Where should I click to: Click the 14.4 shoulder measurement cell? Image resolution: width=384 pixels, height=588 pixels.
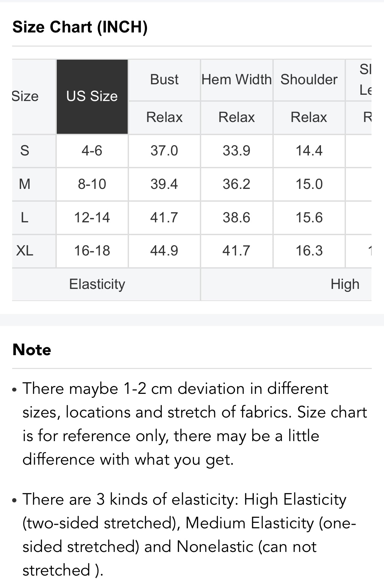point(309,151)
